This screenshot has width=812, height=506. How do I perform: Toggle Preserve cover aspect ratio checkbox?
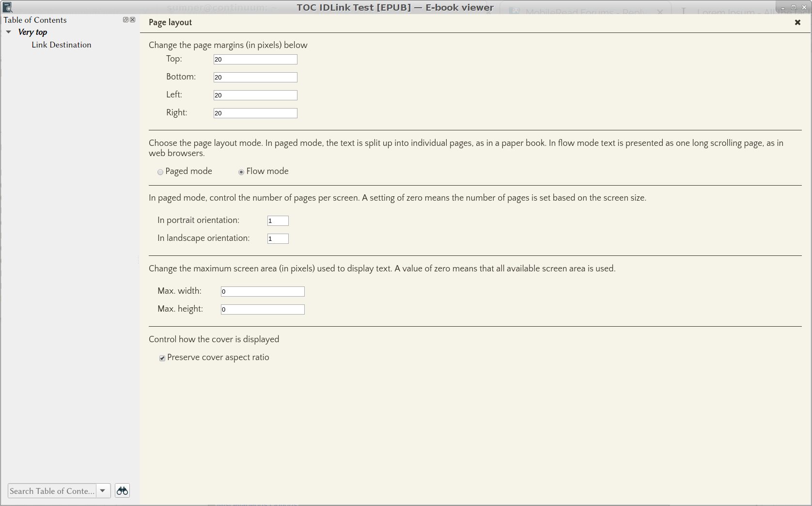[x=162, y=358]
